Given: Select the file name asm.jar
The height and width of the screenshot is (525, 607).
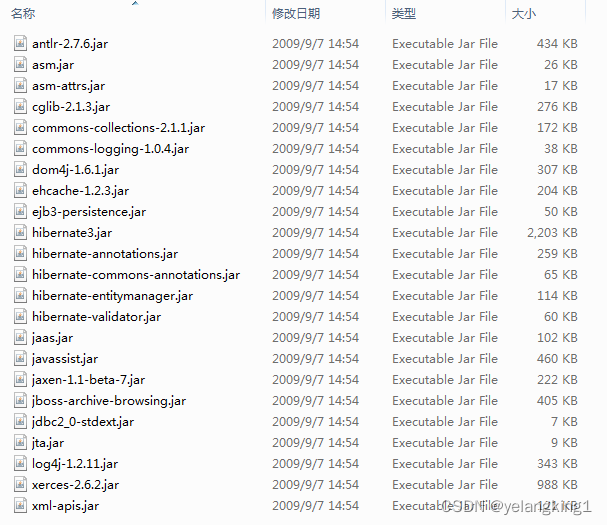Looking at the screenshot, I should [x=53, y=65].
